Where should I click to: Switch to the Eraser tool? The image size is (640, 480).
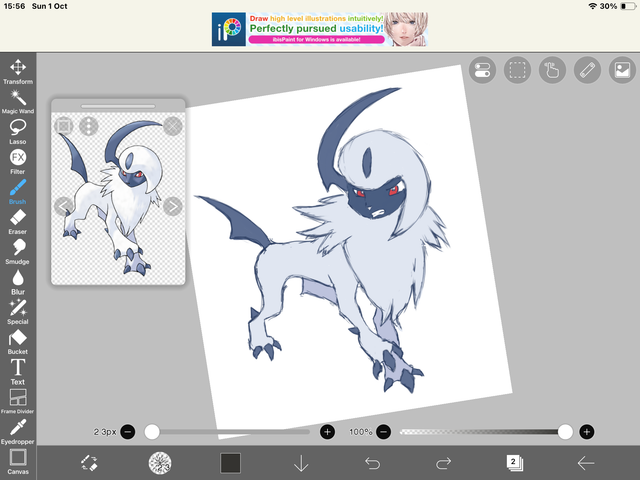pyautogui.click(x=18, y=222)
